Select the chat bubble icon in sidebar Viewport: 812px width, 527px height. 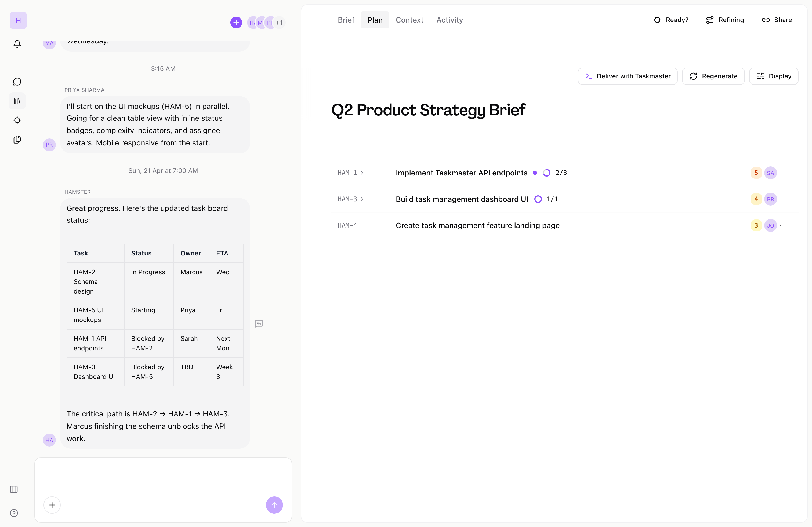coord(17,82)
